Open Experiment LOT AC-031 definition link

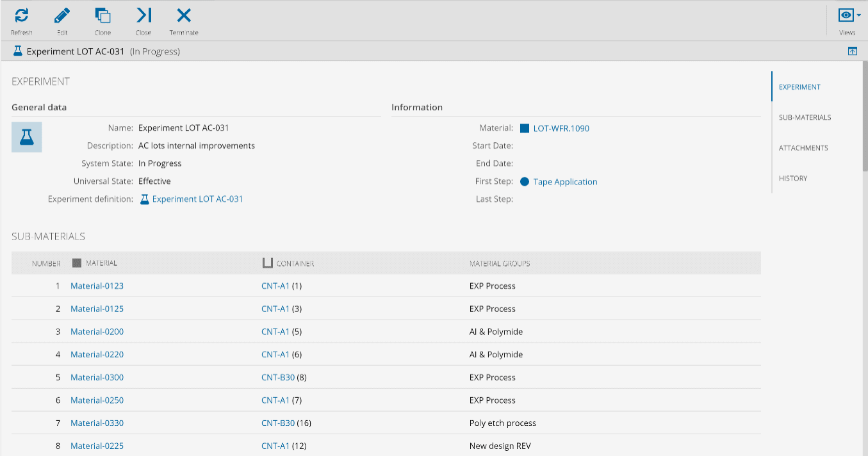pos(197,199)
